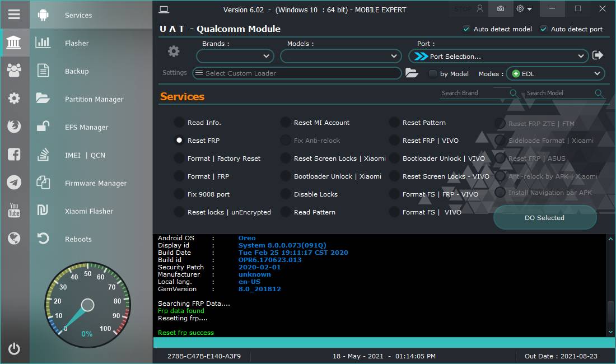Click the Search Brand magnifier icon
Viewport: 616px width, 364px height.
514,93
